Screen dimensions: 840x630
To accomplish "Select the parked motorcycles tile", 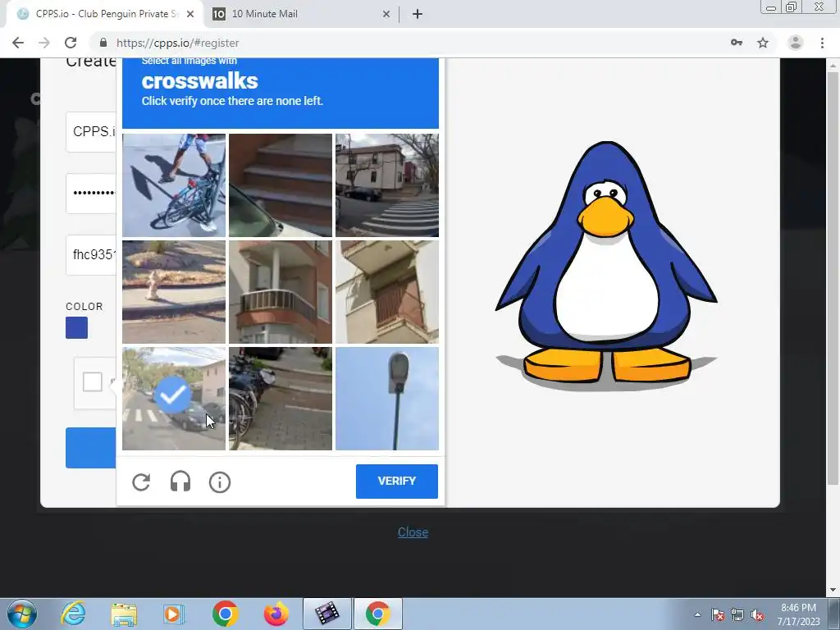I will (x=281, y=399).
